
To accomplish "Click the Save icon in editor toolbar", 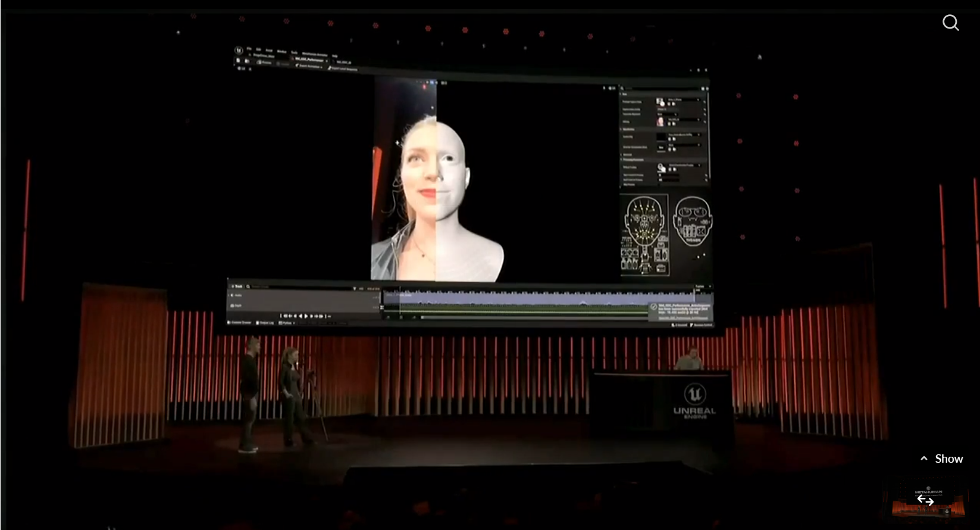I will point(239,60).
